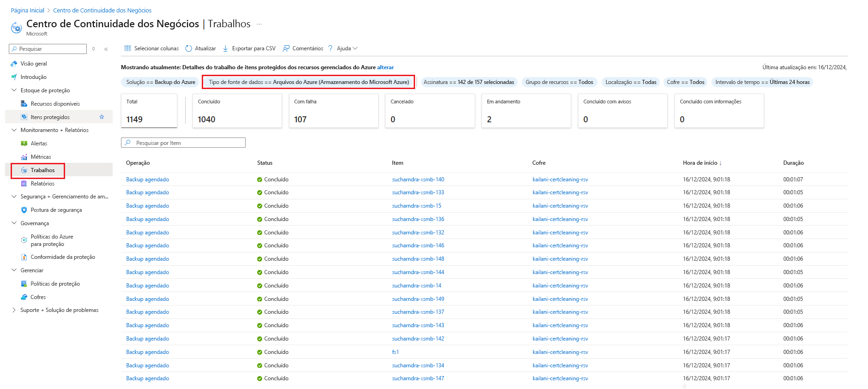Click the Comentários feedback icon
Viewport: 868px width, 389px height.
point(286,48)
